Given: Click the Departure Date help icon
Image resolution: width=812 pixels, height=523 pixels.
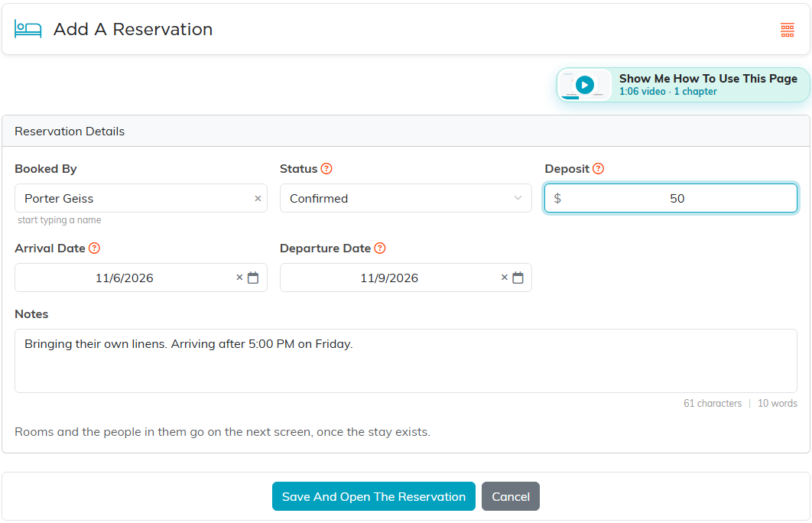Looking at the screenshot, I should pos(379,248).
